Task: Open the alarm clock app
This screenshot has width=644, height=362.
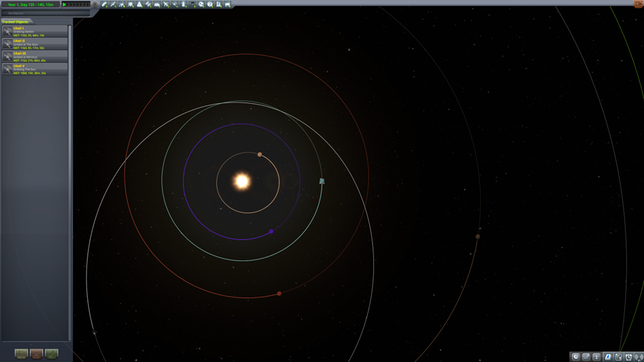Action: 628,357
